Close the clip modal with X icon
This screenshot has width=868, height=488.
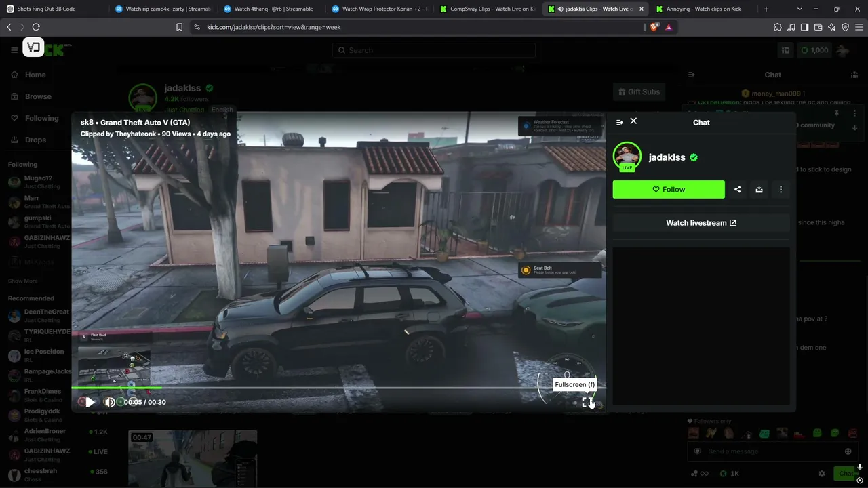(633, 121)
